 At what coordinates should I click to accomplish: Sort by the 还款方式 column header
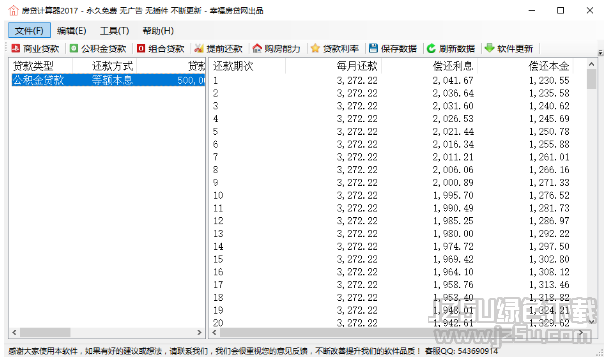pos(104,66)
